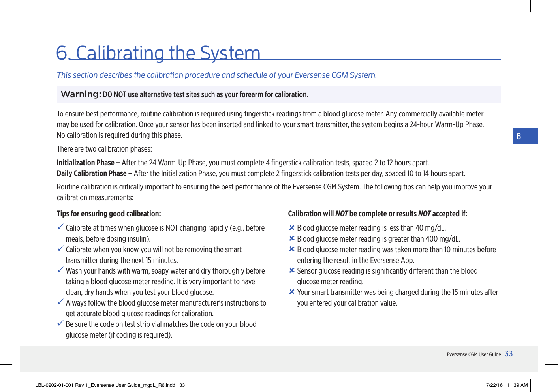Click the tip "Calibrate at times when glucose is NOT changing"
Screen dimensions: 558x392
[165, 233]
